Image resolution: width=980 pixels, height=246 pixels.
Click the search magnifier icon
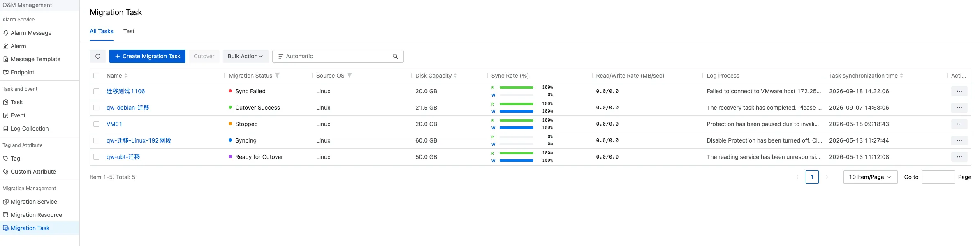(x=395, y=56)
